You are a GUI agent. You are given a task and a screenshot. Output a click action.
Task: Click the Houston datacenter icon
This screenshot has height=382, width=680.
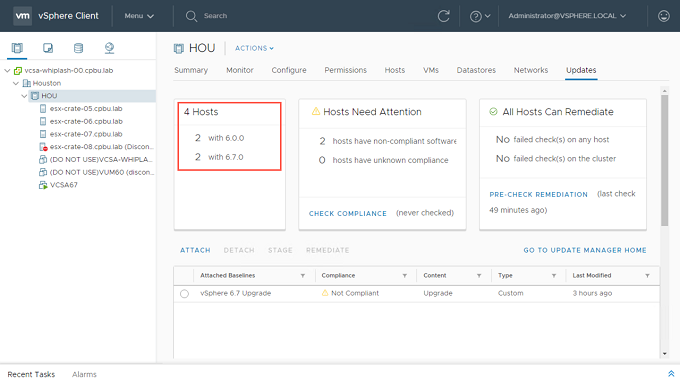pyautogui.click(x=26, y=83)
